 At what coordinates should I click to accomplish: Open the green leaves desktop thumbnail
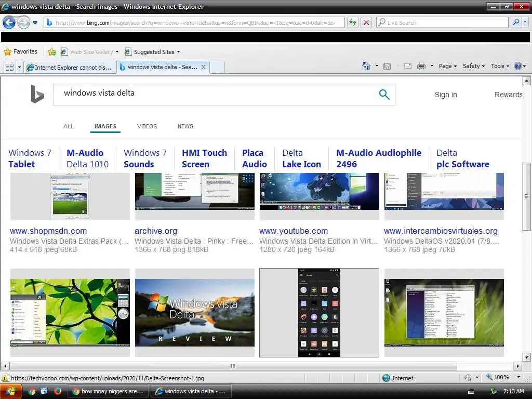pos(70,312)
